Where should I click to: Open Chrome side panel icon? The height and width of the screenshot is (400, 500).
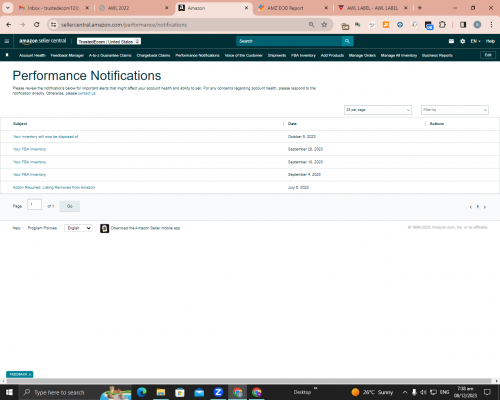click(463, 25)
